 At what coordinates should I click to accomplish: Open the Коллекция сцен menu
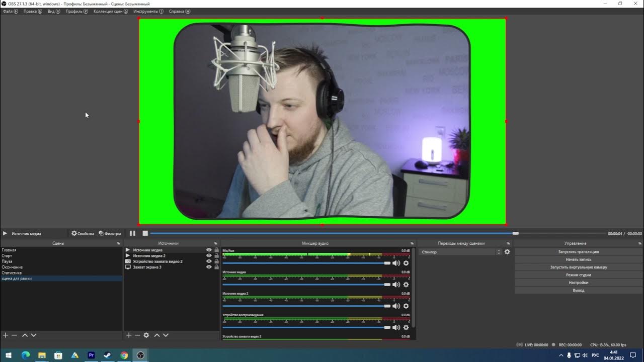(x=111, y=11)
